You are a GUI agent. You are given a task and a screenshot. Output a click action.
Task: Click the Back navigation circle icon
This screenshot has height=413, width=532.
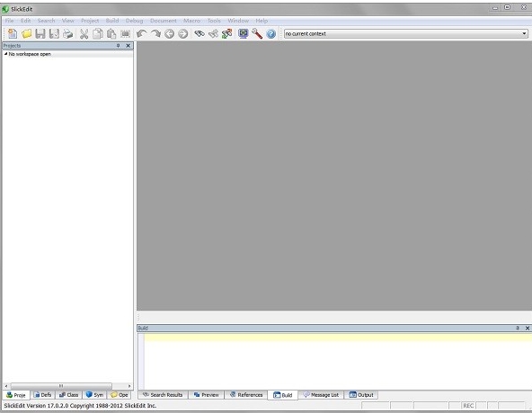[169, 33]
